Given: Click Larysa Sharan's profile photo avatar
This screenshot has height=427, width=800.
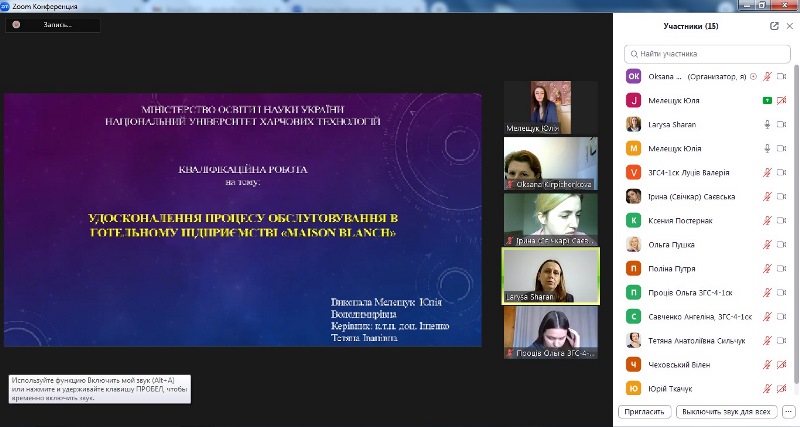Looking at the screenshot, I should pyautogui.click(x=634, y=124).
